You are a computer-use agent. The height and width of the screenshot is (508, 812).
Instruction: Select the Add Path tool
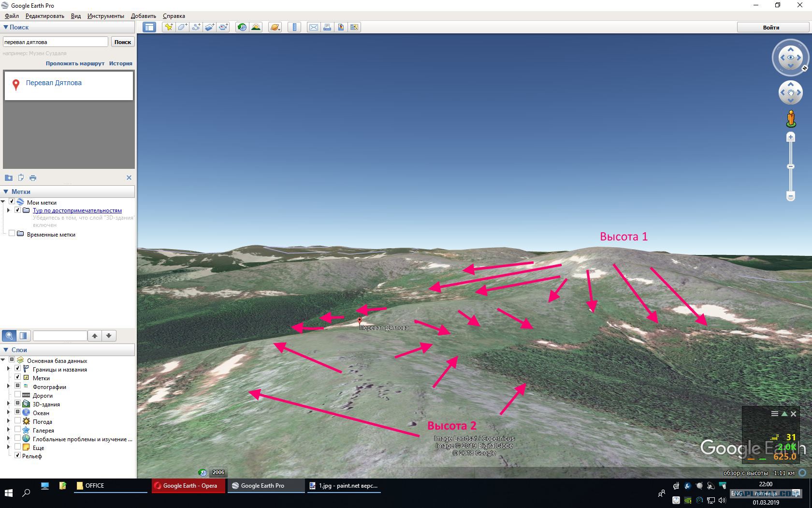[x=196, y=27]
